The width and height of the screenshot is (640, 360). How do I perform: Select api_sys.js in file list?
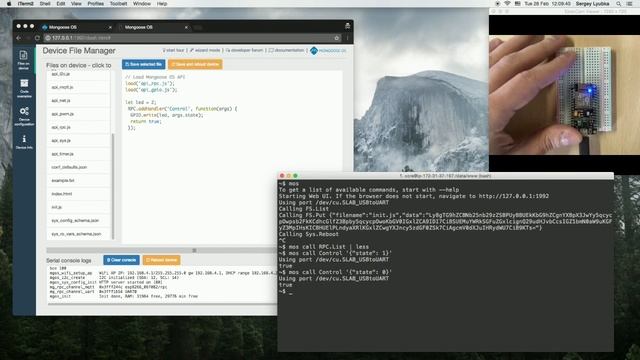(x=78, y=140)
